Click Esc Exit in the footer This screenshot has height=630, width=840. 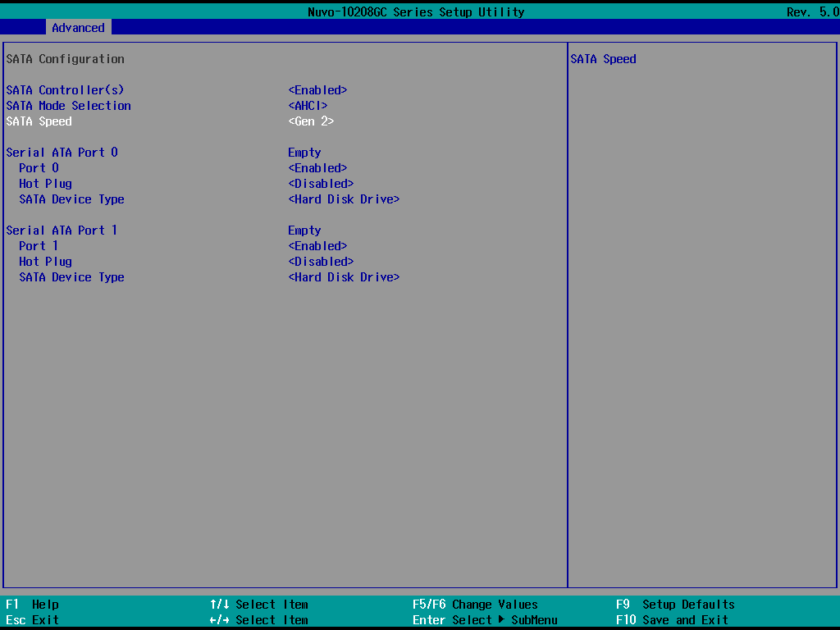click(x=33, y=620)
